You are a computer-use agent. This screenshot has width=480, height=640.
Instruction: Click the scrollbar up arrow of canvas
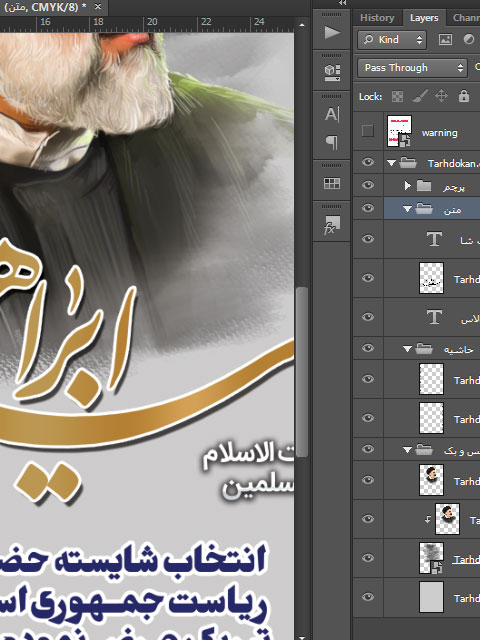(302, 25)
